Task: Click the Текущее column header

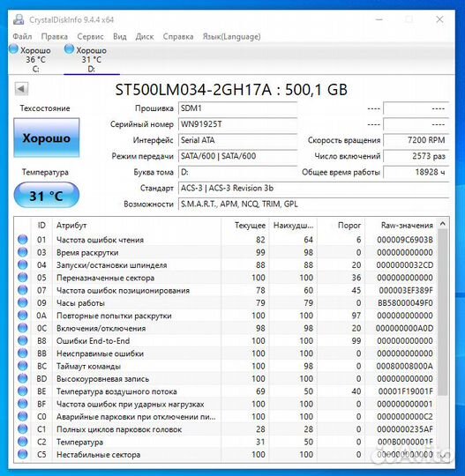Action: (x=245, y=226)
